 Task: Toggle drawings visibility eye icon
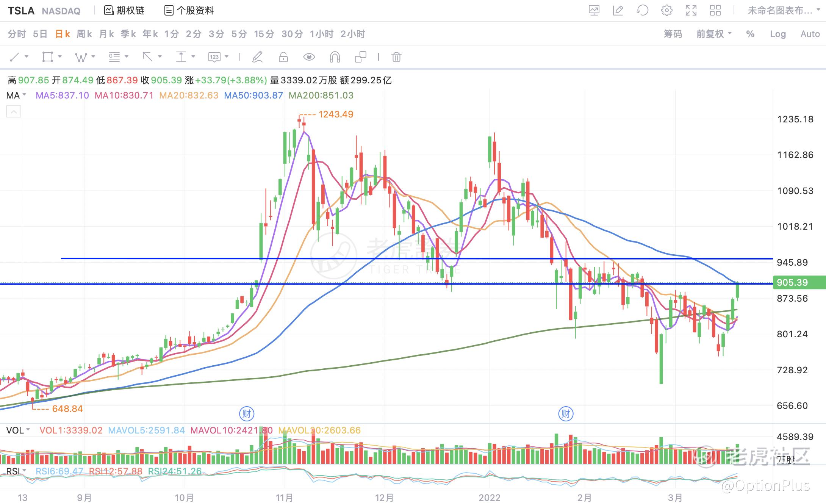point(309,57)
